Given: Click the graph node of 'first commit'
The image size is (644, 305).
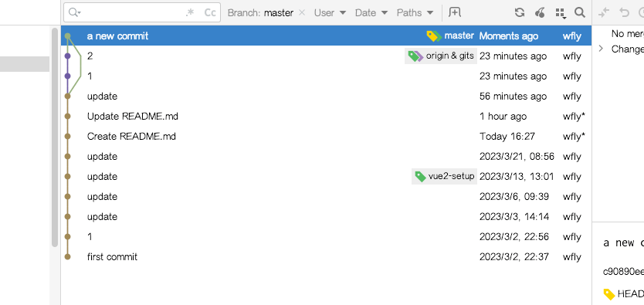Looking at the screenshot, I should [68, 257].
